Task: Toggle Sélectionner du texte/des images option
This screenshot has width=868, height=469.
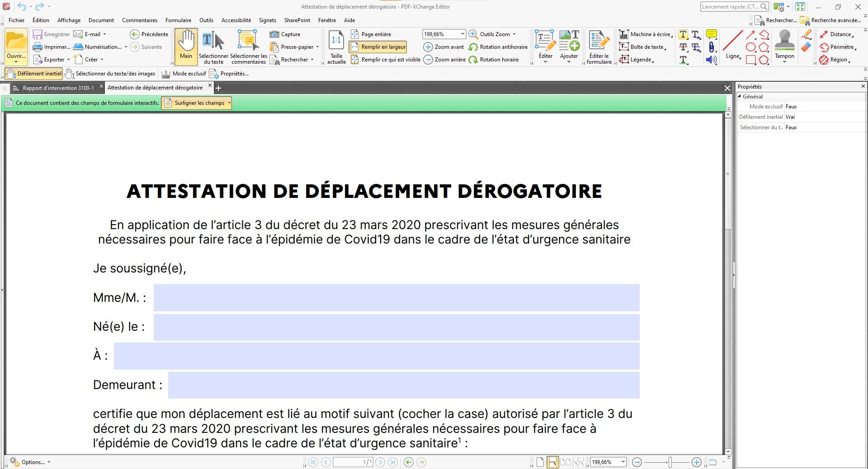Action: pyautogui.click(x=110, y=74)
